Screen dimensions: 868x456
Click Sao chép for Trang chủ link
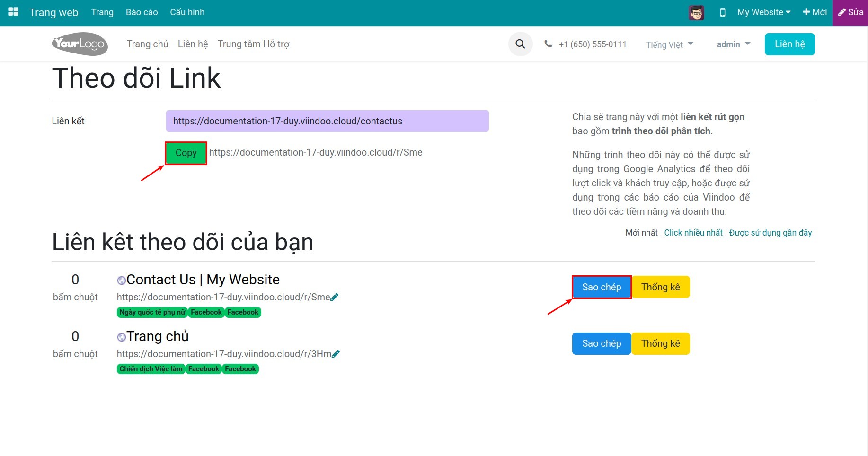tap(602, 343)
